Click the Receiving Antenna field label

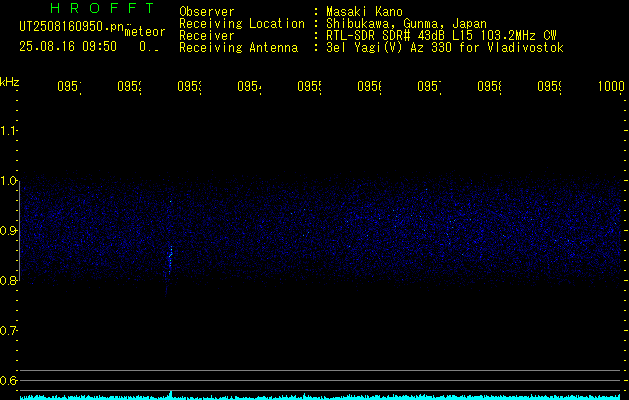tap(238, 48)
